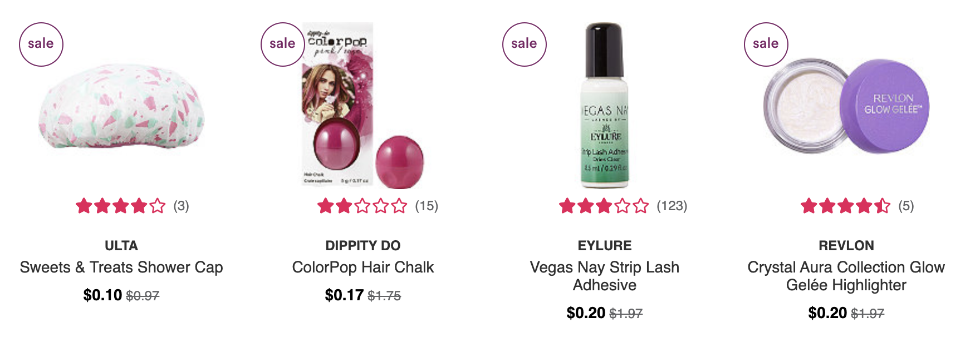The width and height of the screenshot is (980, 347).
Task: View star rating for Revlon Glow Gelée Highlighter
Action: pos(846,206)
